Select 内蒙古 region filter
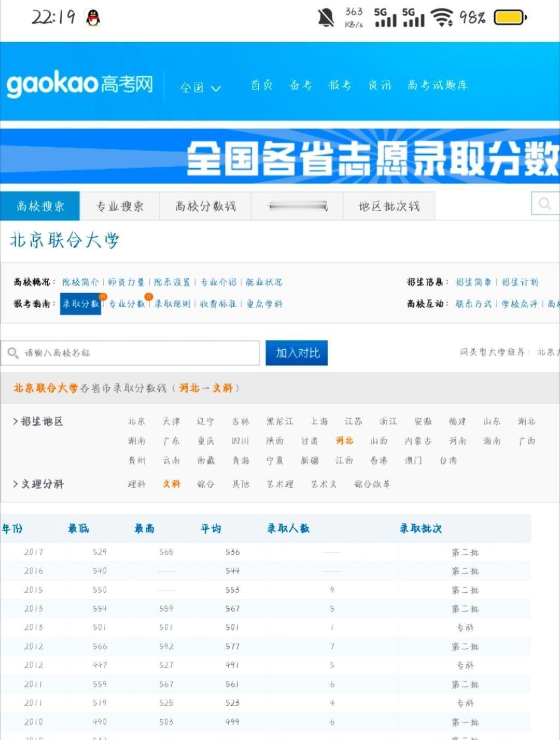The height and width of the screenshot is (740, 560). pos(418,441)
